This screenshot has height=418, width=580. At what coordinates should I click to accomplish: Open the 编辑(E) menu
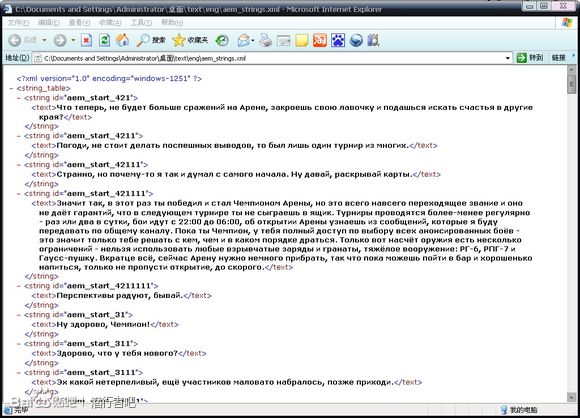click(49, 23)
